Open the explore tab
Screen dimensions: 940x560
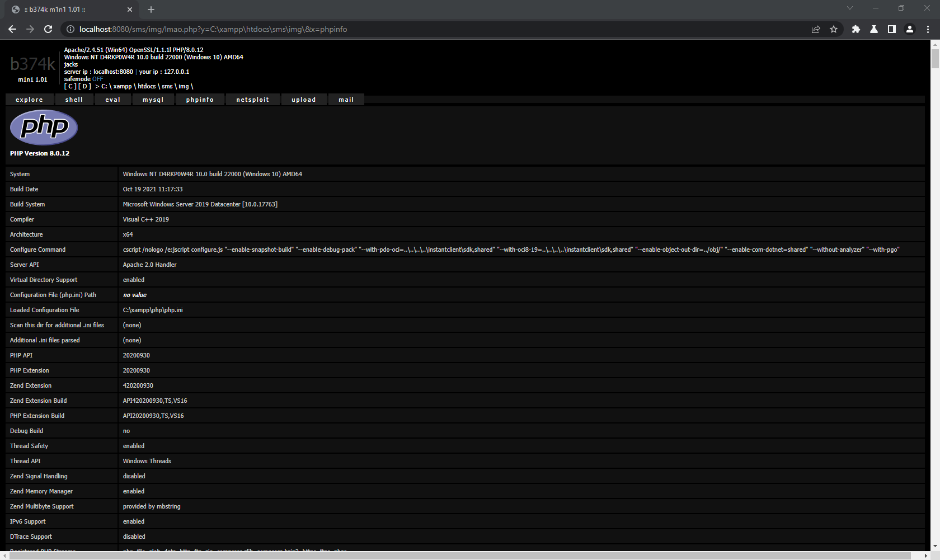coord(30,100)
